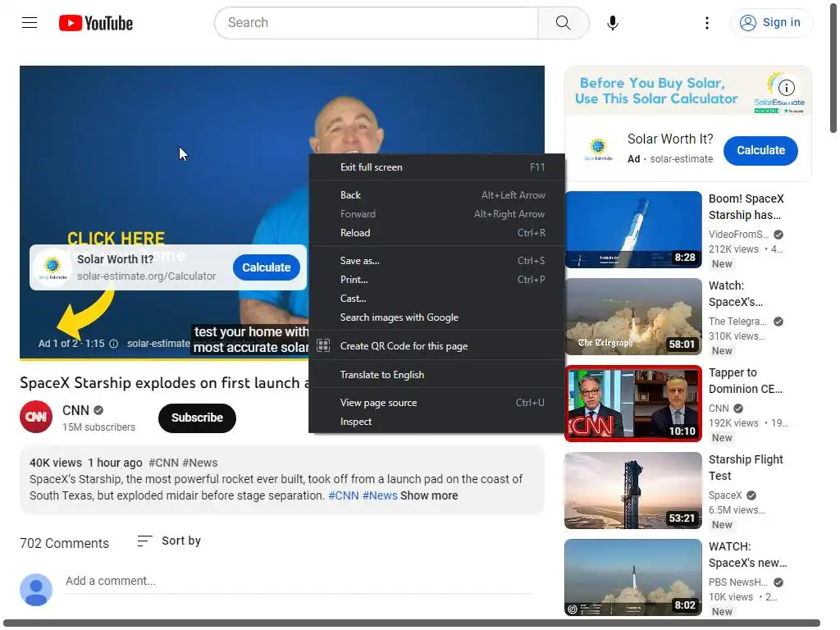840x630 pixels.
Task: Click Calculate in the sidebar ad
Action: tap(760, 151)
